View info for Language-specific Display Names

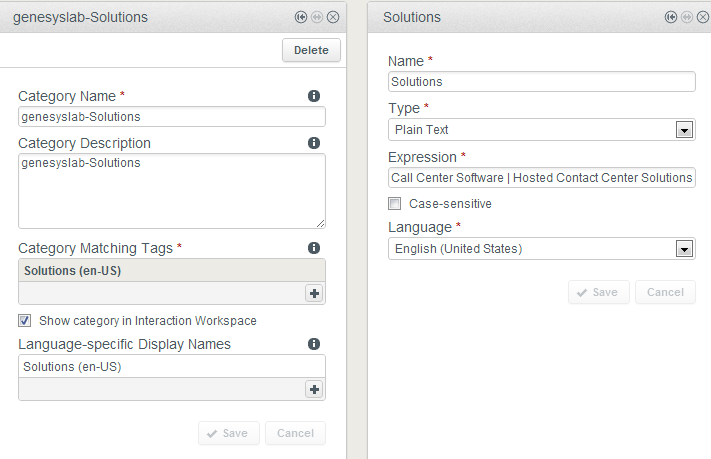pos(314,344)
